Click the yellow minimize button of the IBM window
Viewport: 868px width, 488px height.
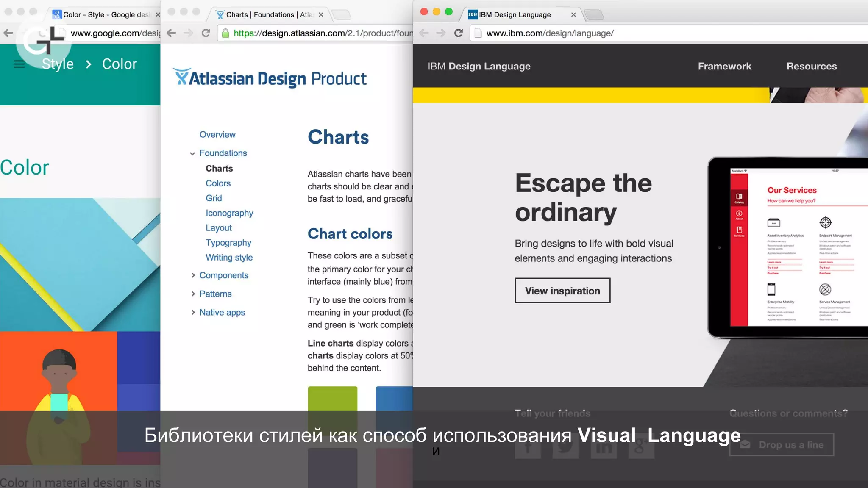[x=437, y=12]
